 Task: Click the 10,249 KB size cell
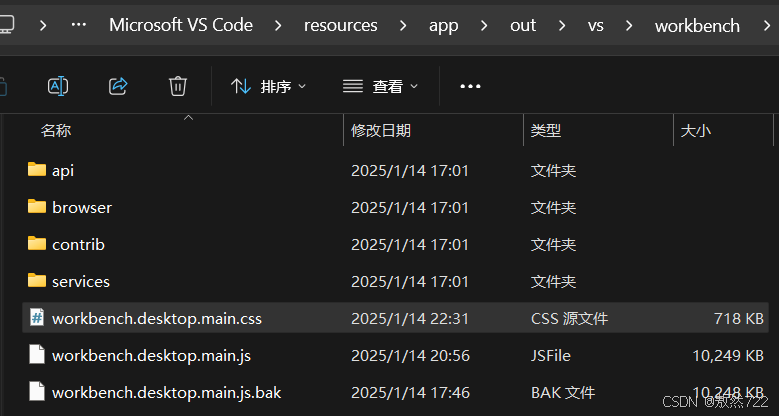point(728,356)
